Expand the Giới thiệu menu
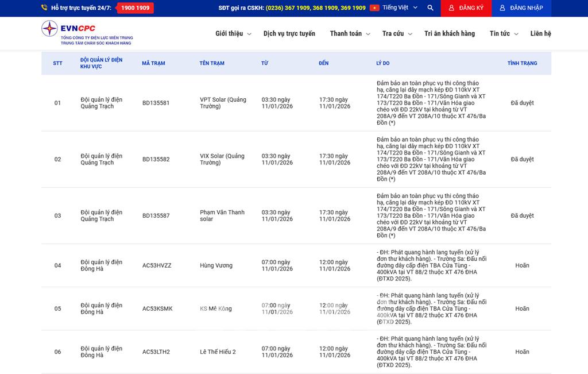 pyautogui.click(x=233, y=34)
